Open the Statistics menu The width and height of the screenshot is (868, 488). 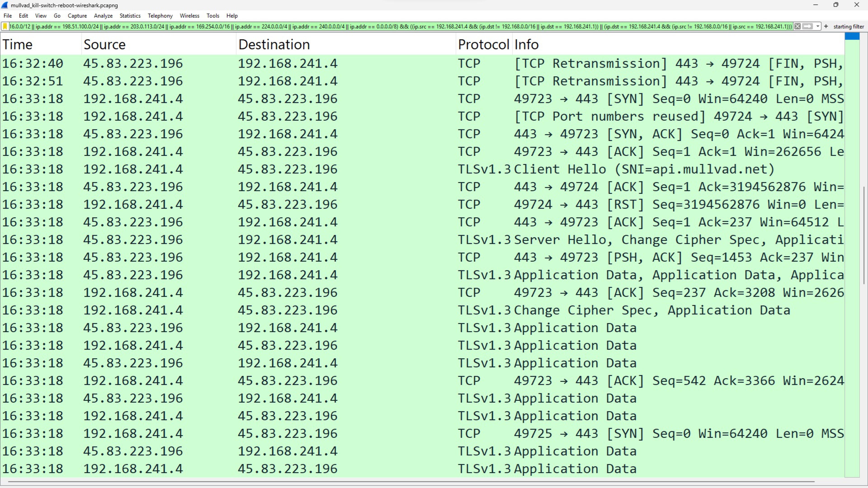[130, 16]
